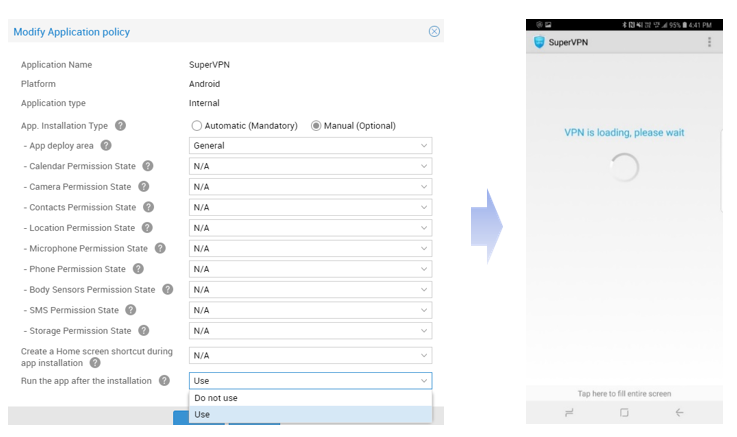Open Home screen shortcut dropdown
Viewport: 737px width, 437px height.
[310, 355]
